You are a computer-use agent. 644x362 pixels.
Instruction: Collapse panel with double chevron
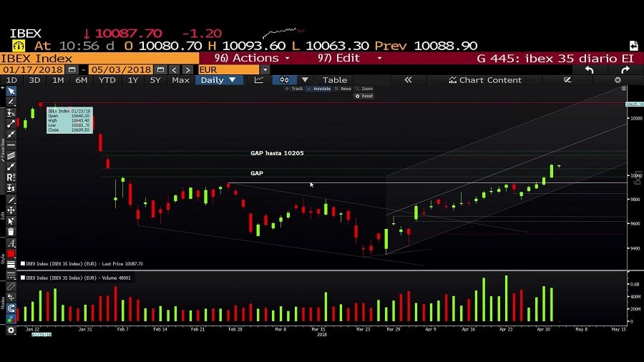pyautogui.click(x=408, y=80)
